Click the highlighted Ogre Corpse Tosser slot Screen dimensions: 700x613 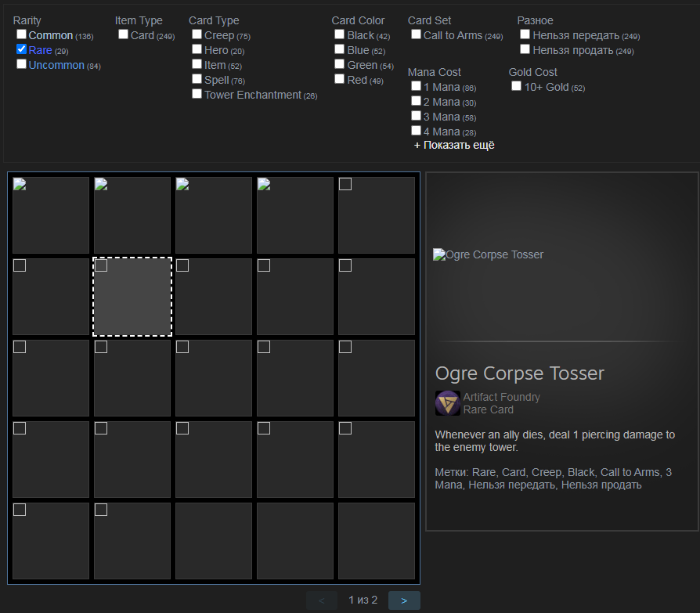pyautogui.click(x=132, y=297)
